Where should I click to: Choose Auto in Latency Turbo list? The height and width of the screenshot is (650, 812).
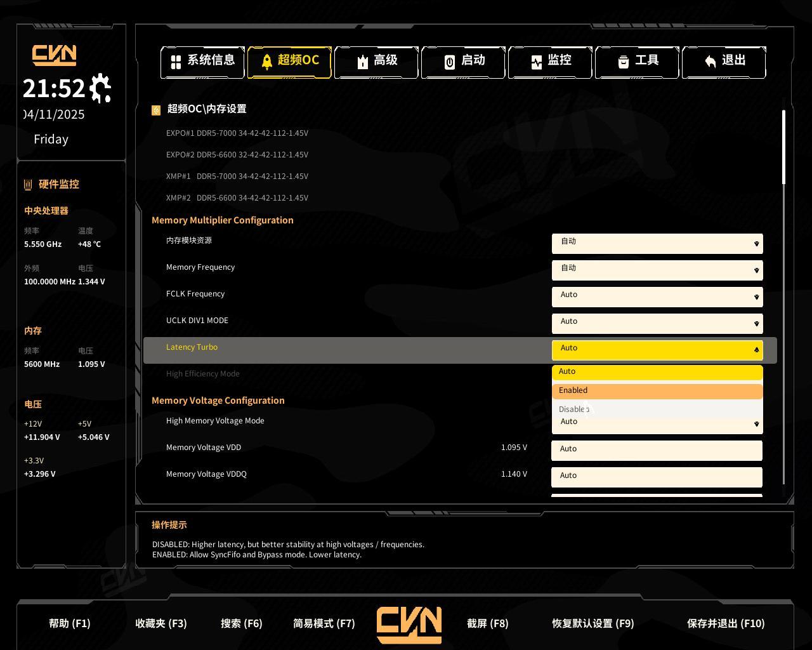(x=657, y=372)
